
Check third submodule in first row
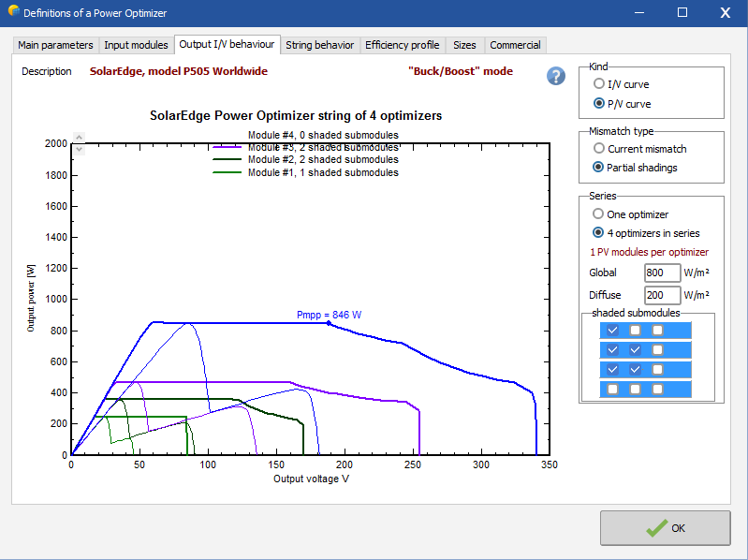click(x=657, y=330)
